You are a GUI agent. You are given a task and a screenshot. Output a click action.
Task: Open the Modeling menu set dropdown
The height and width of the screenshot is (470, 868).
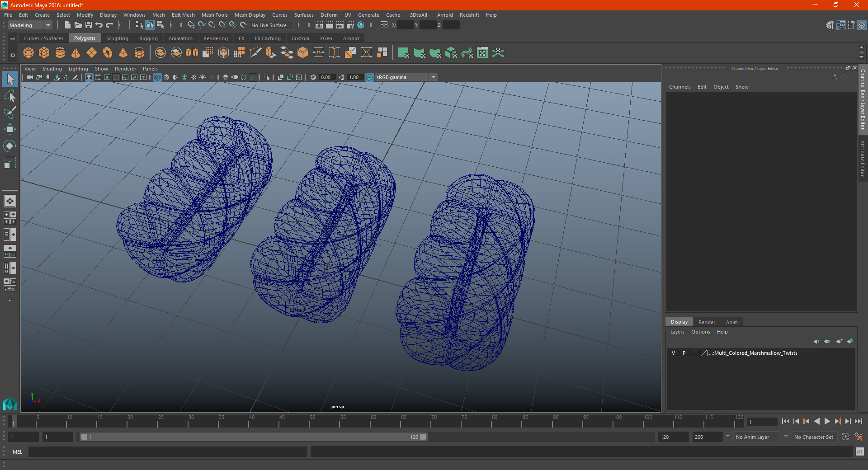tap(30, 25)
